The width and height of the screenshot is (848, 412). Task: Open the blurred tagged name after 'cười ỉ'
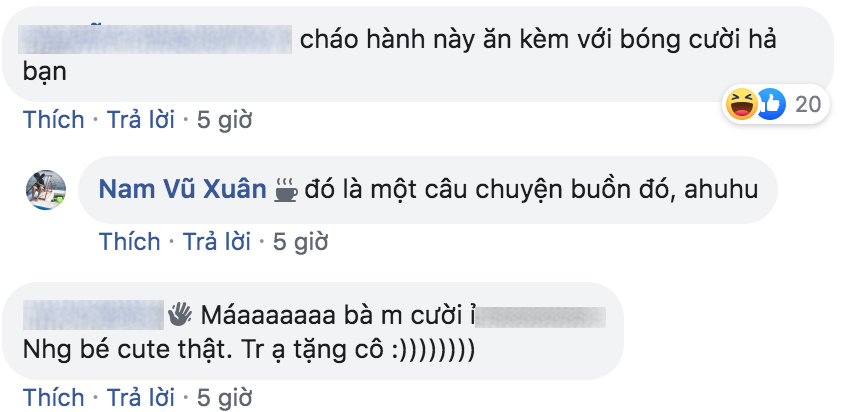point(540,317)
